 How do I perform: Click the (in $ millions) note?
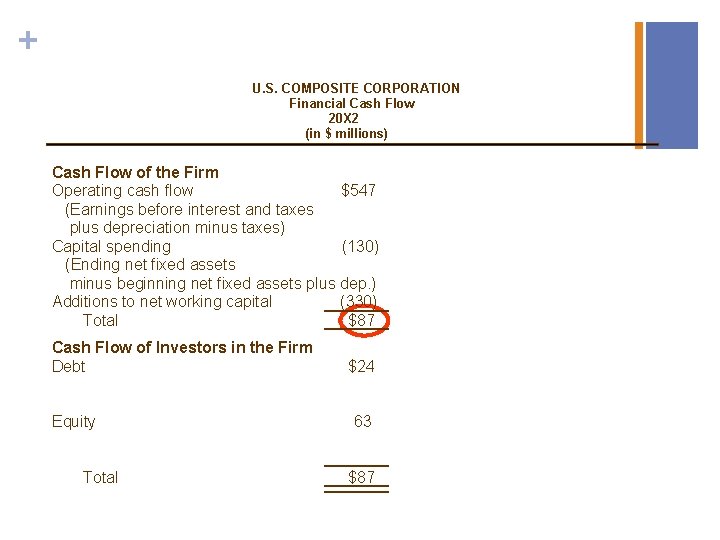[346, 133]
